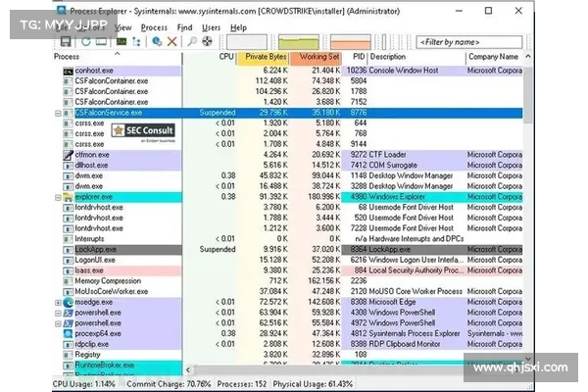The height and width of the screenshot is (392, 588).
Task: Select fontdrvhost.exe with PID 7228
Action: point(288,228)
